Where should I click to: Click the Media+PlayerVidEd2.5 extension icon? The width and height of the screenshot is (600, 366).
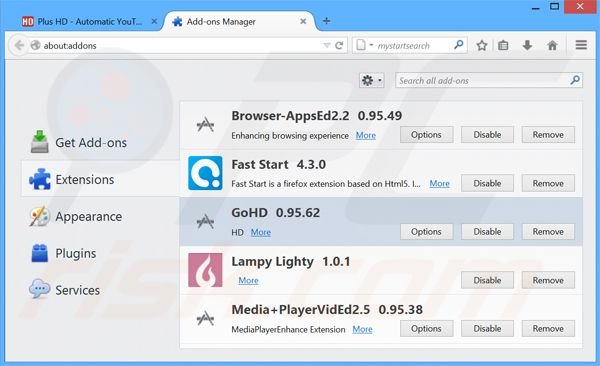pyautogui.click(x=205, y=318)
